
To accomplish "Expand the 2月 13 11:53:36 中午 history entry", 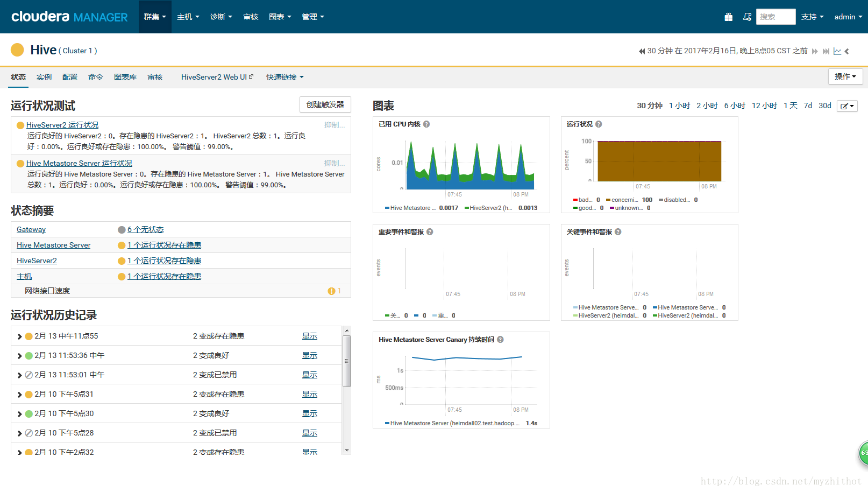I will [x=19, y=356].
